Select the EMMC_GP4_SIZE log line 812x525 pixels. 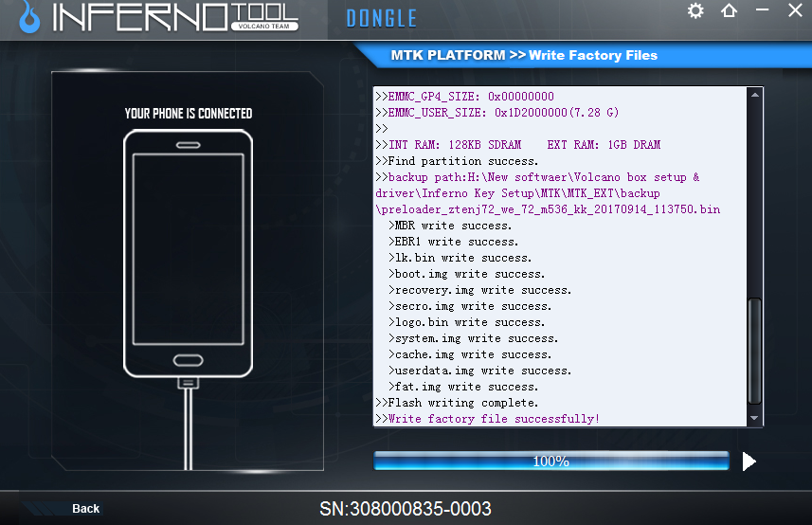tap(464, 97)
